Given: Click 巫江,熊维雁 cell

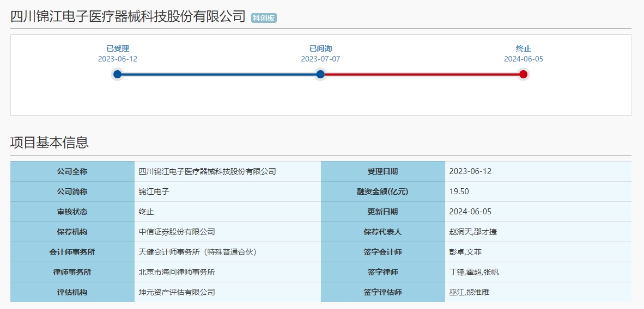Looking at the screenshot, I should (x=538, y=292).
